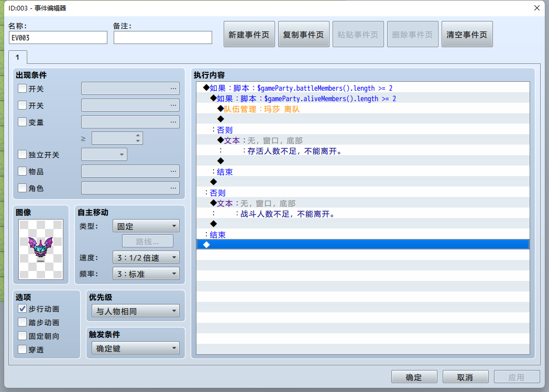549x392 pixels.
Task: Open the 触发条件 dropdown showing 确定键
Action: click(x=136, y=348)
